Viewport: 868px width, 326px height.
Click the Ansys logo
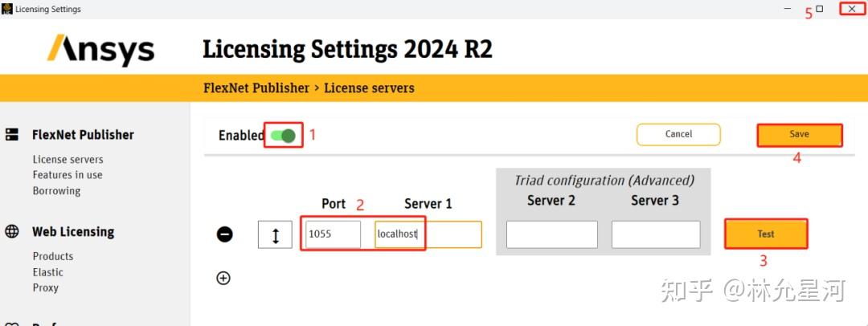click(100, 49)
